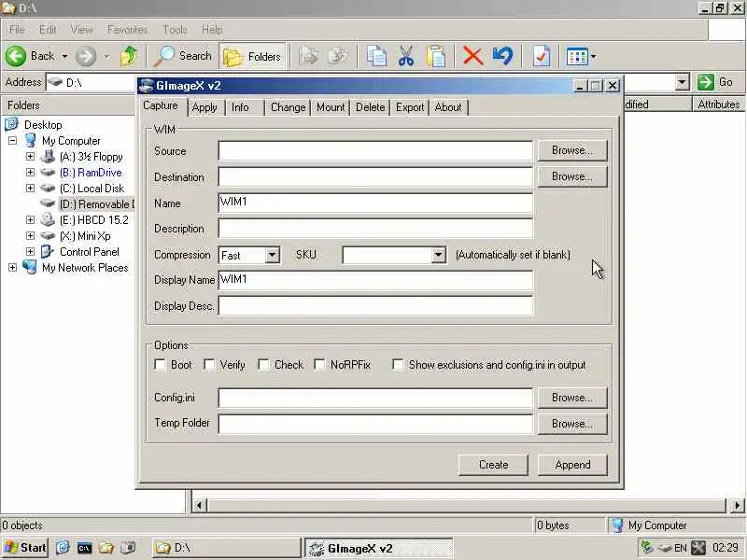
Task: Click the Append button
Action: (572, 465)
